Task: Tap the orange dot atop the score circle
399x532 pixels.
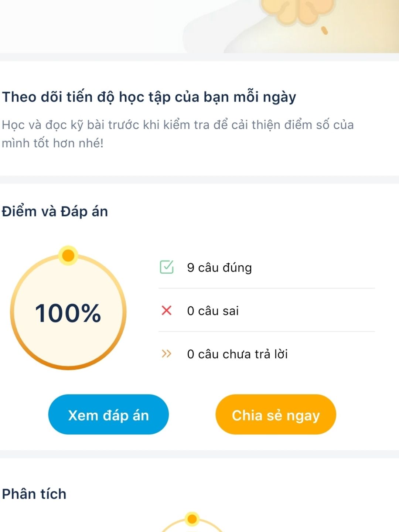Action: [68, 255]
